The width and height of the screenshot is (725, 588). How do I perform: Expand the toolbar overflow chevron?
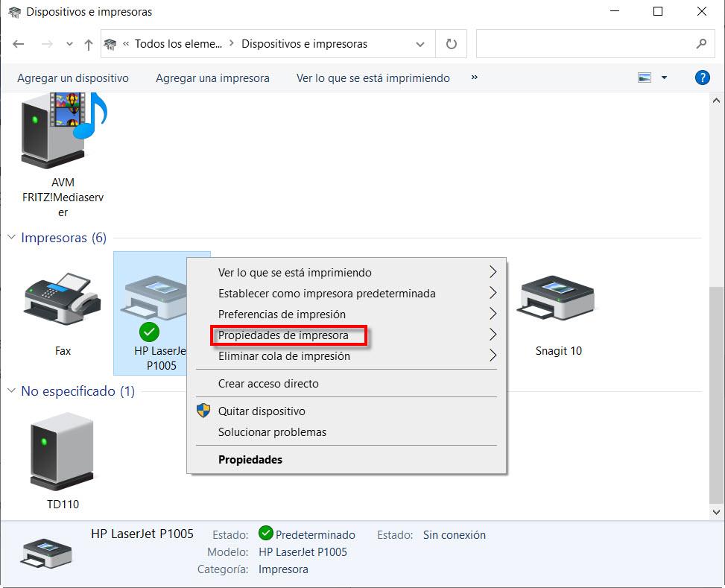[x=475, y=78]
